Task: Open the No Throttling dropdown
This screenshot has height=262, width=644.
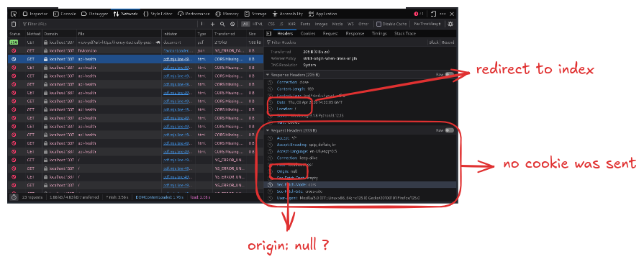Action: (x=427, y=24)
